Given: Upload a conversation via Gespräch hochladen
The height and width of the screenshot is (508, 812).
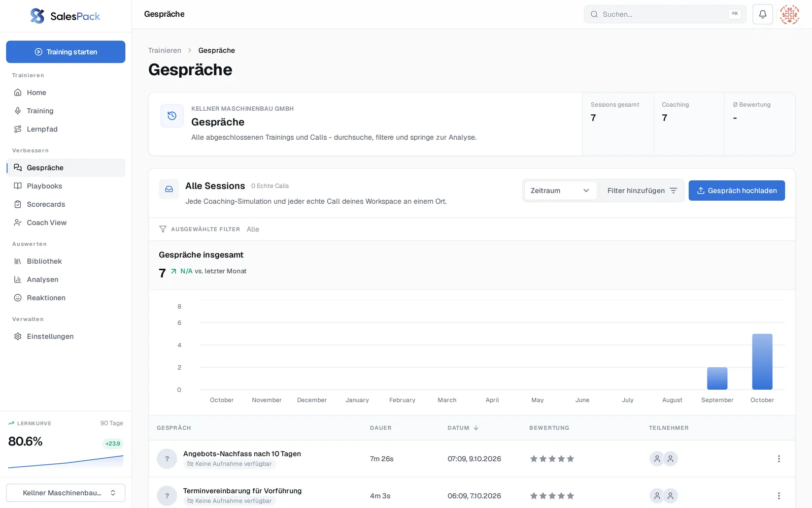Looking at the screenshot, I should click(x=736, y=190).
